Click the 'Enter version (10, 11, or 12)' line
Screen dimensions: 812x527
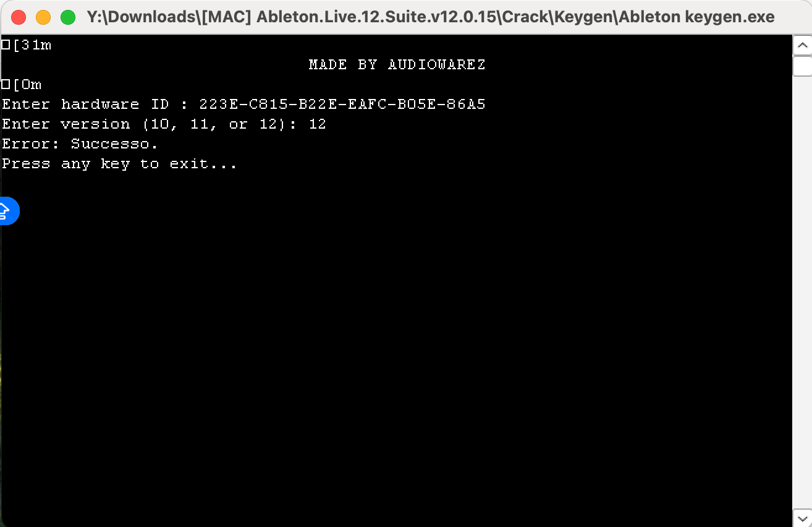pyautogui.click(x=164, y=124)
